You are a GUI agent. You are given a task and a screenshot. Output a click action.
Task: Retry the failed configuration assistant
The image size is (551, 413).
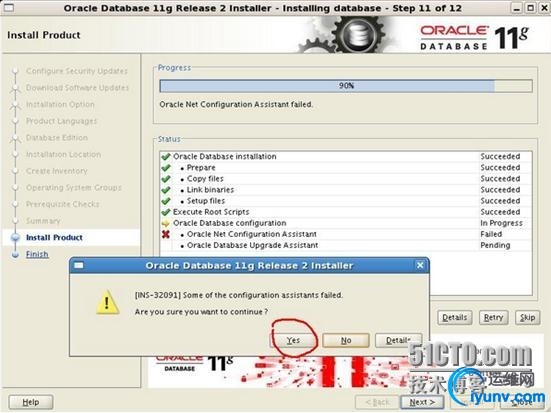point(493,317)
